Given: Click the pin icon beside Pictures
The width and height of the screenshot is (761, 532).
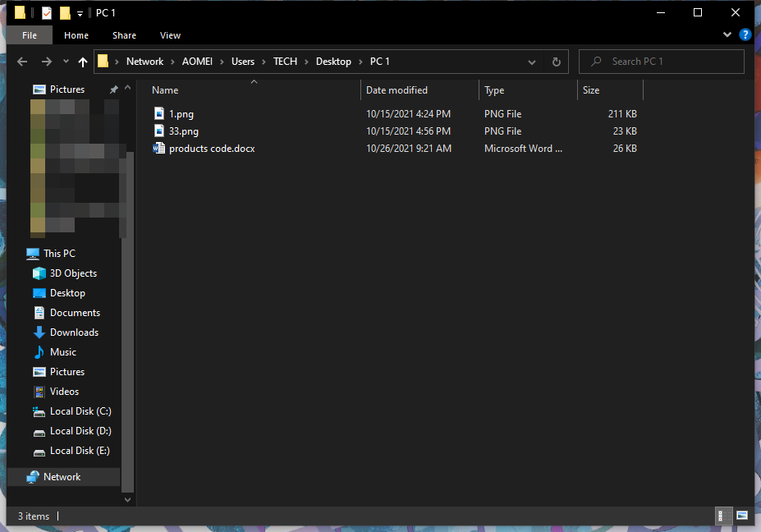Looking at the screenshot, I should coord(113,89).
